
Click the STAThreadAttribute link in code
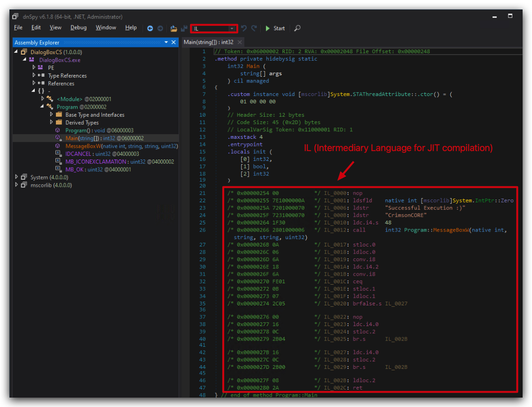pos(382,94)
